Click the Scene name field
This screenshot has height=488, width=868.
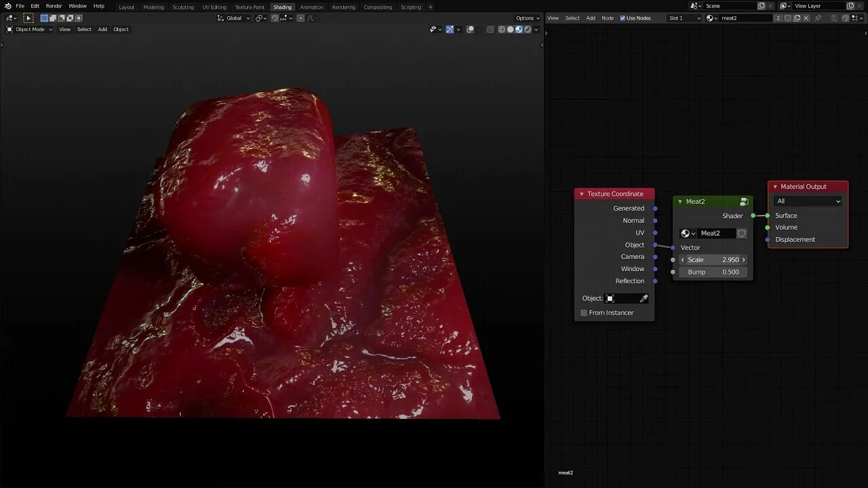click(730, 6)
